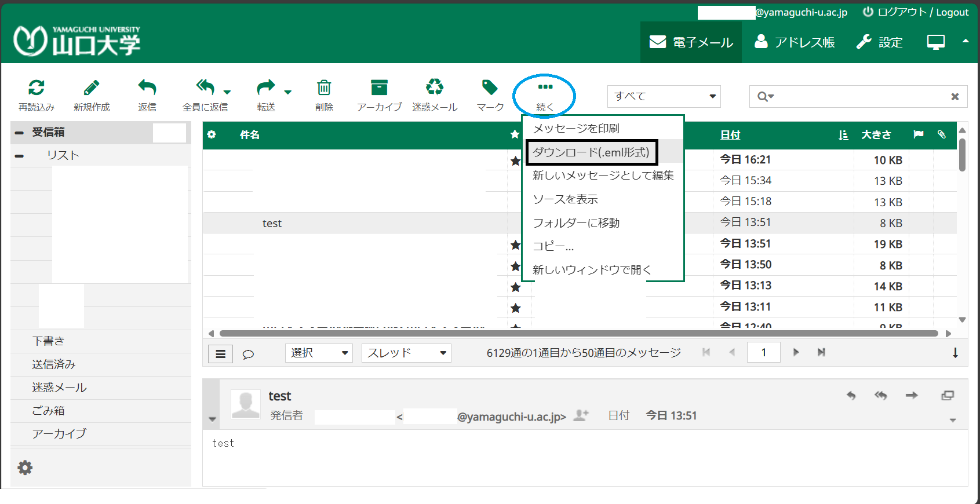
Task: Collapse the リスト subfolder
Action: (19, 156)
